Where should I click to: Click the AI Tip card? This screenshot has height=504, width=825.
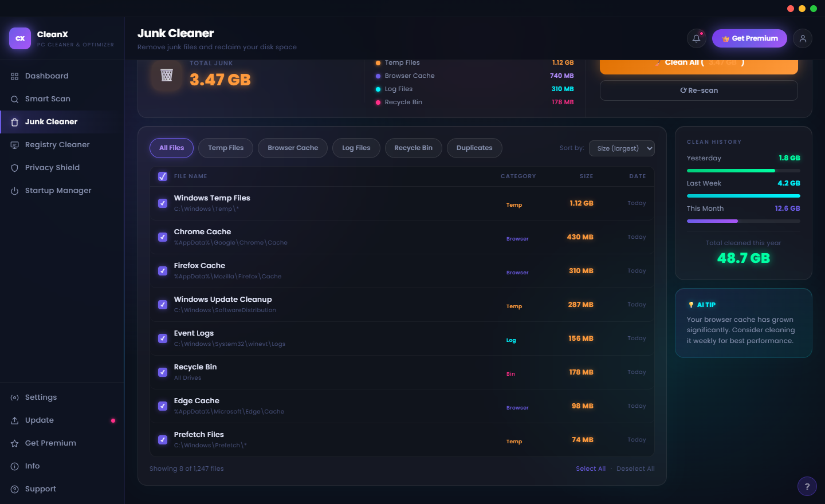[744, 323]
